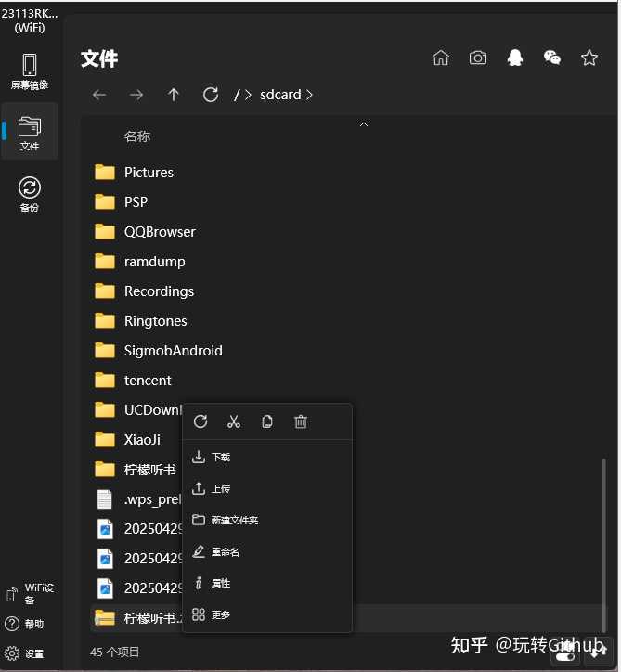Open the camera folder shortcut icon
Viewport: 621px width, 672px height.
click(478, 58)
